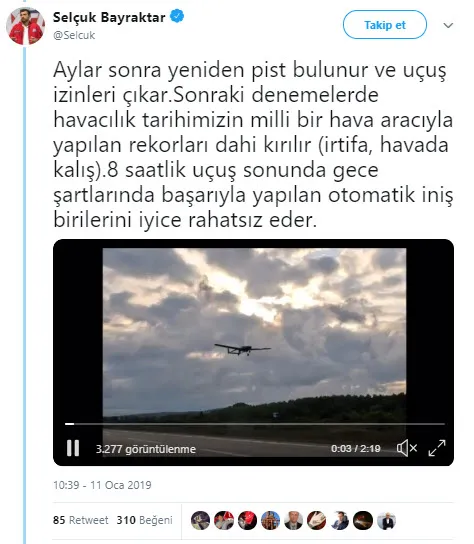
Task: Expand the video to fullscreen
Action: click(x=437, y=448)
